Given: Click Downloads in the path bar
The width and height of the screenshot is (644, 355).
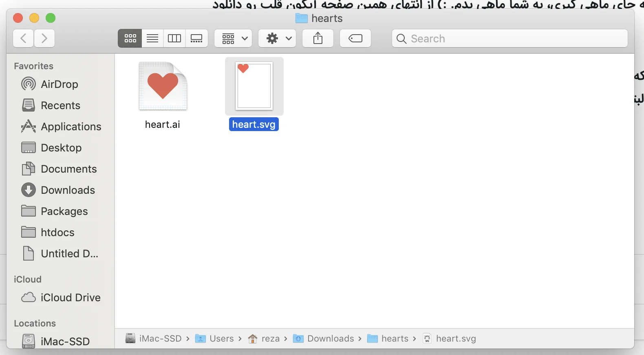Looking at the screenshot, I should click(x=324, y=339).
